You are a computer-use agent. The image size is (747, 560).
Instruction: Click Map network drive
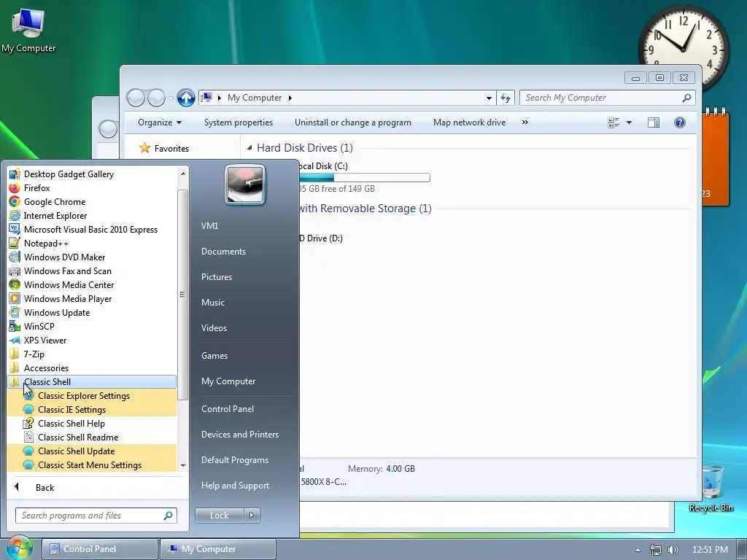[469, 122]
